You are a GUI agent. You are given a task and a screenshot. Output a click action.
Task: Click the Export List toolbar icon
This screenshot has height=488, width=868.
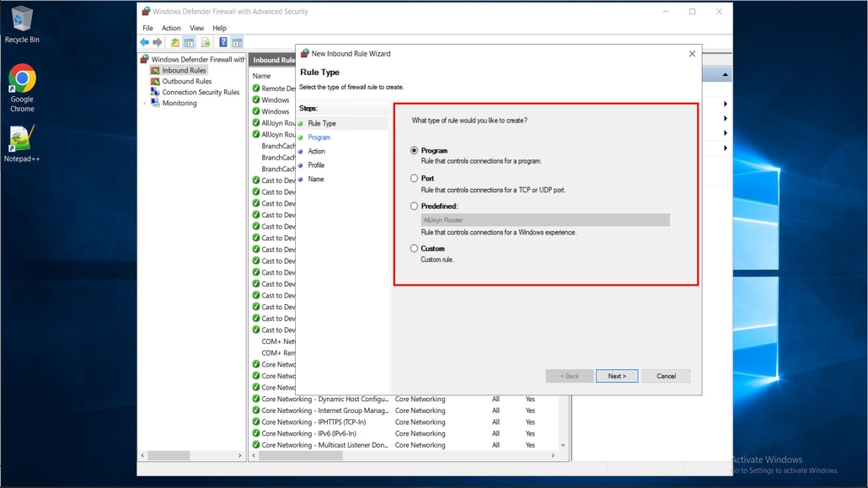(x=206, y=42)
